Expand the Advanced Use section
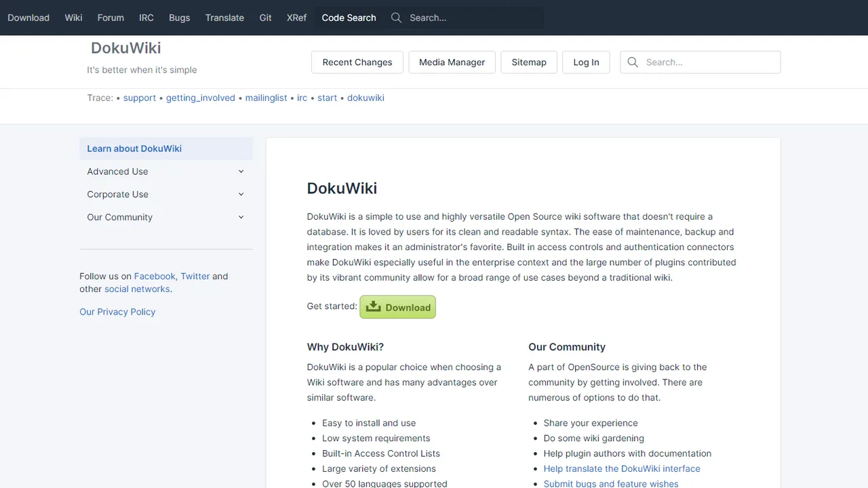Viewport: 868px width, 488px height. [166, 171]
